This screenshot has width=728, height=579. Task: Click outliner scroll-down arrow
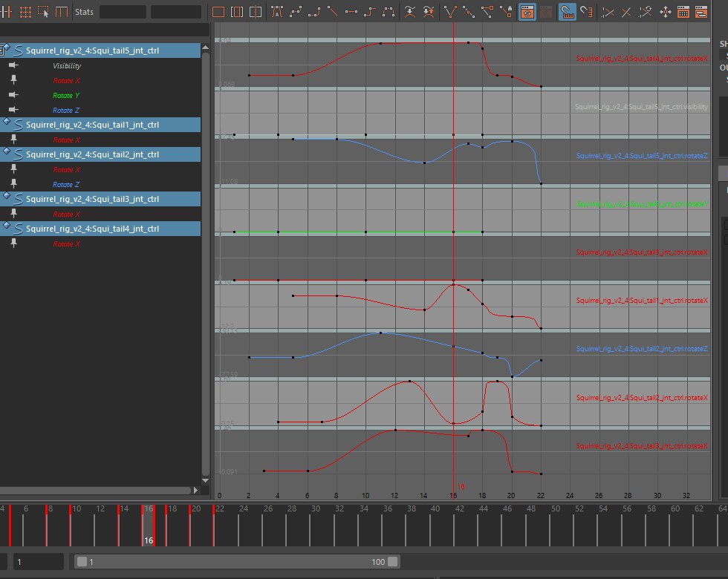205,481
